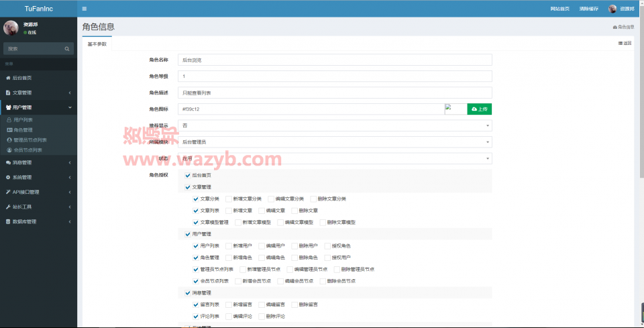Check the 新增留言 checkbox
This screenshot has height=328, width=644.
tap(229, 305)
